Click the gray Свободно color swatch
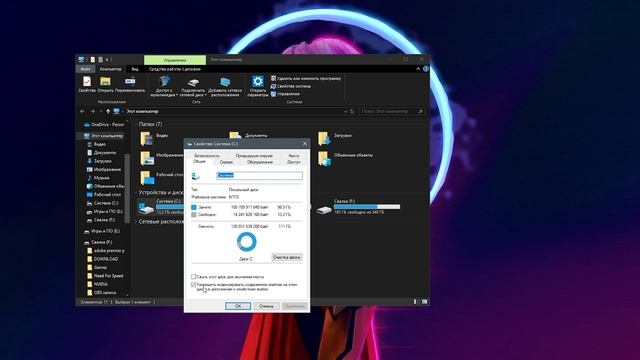 click(194, 214)
